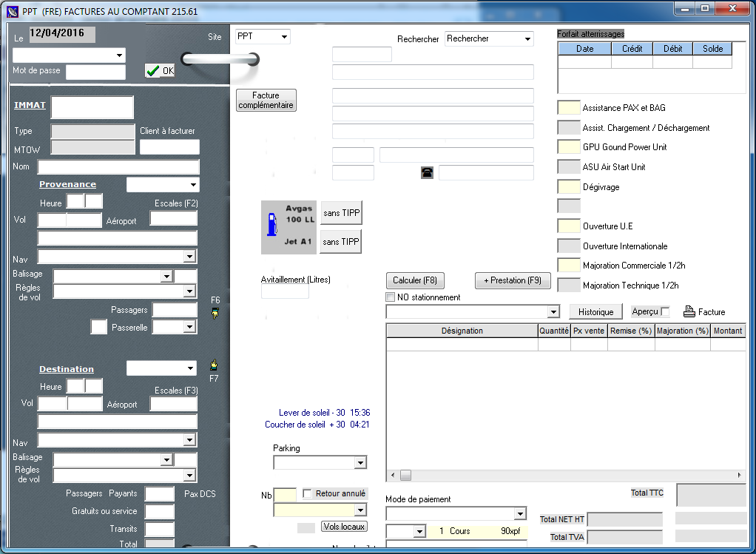
Task: Enable the NO stationnement checkbox
Action: pos(391,297)
